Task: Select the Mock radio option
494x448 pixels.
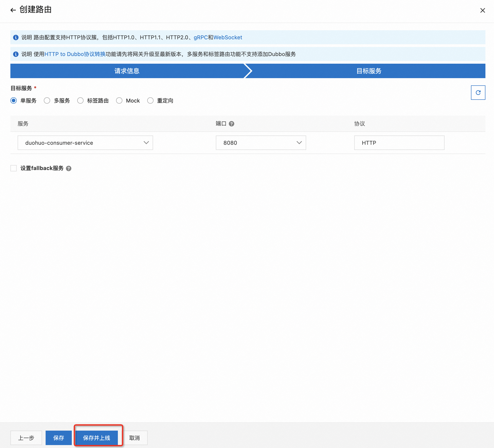Action: pos(119,101)
